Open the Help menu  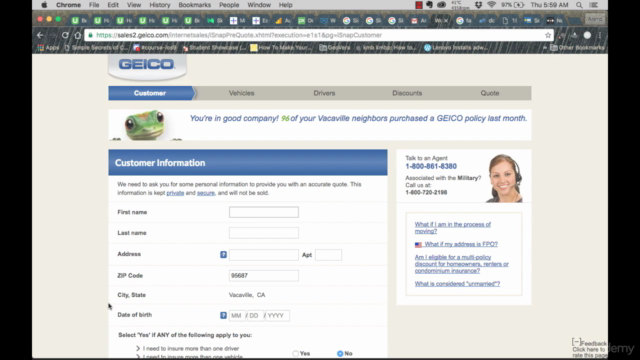pos(286,5)
